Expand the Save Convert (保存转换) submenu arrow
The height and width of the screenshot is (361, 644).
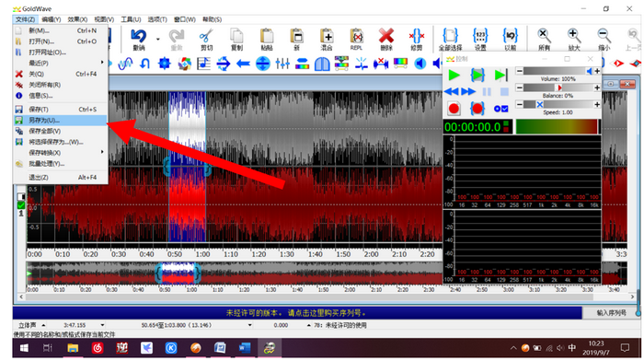(102, 152)
